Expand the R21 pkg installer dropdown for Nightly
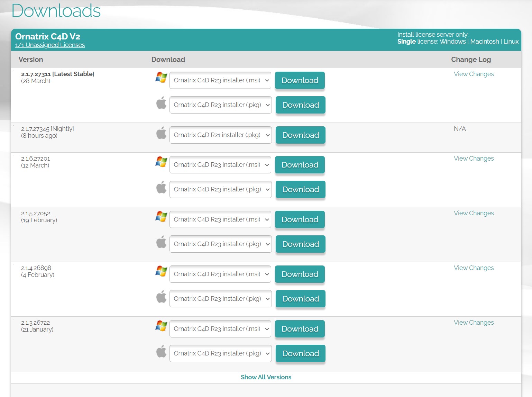532x397 pixels. click(221, 135)
